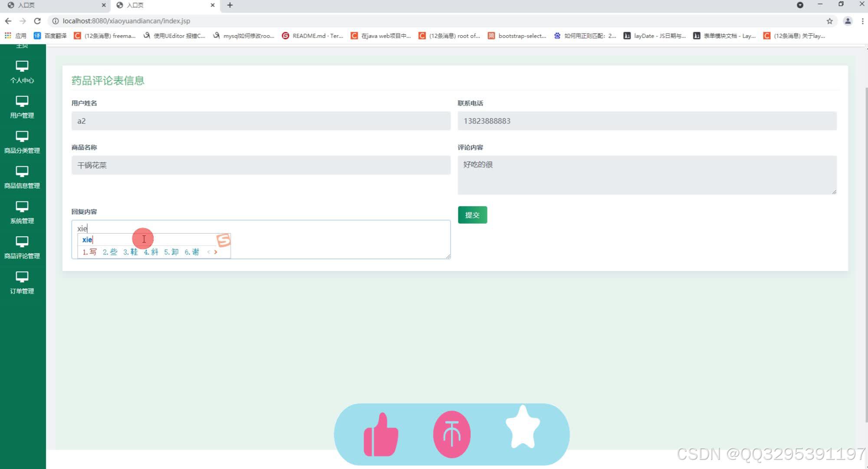
Task: Open Chrome three-dot menu
Action: [862, 21]
